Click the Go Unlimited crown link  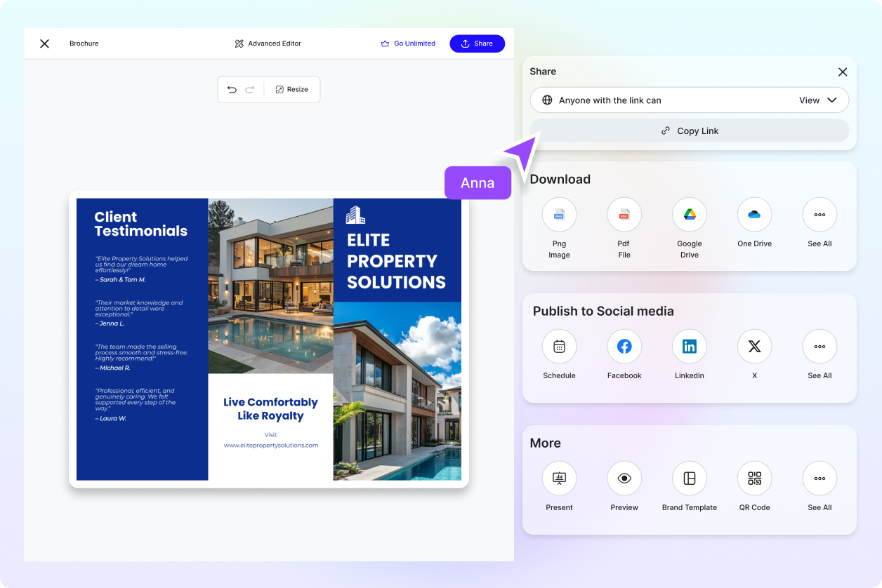tap(408, 44)
